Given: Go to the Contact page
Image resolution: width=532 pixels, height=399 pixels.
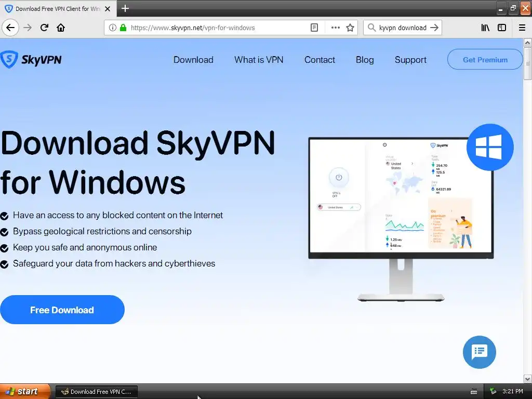Looking at the screenshot, I should click(320, 60).
